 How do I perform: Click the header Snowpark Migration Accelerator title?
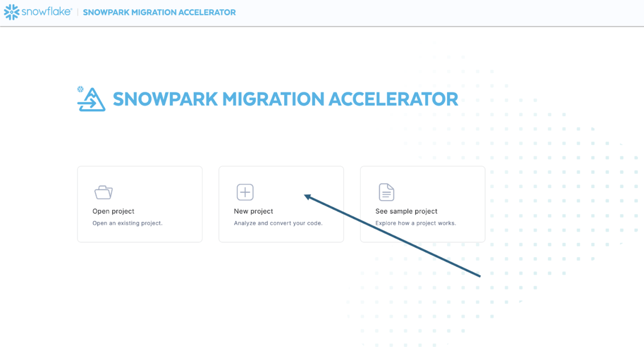pos(159,13)
